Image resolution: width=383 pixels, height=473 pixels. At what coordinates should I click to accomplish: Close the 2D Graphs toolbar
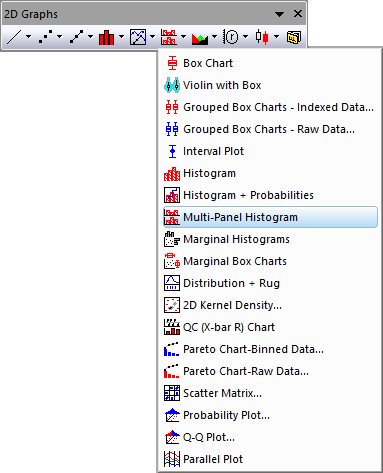(x=298, y=14)
